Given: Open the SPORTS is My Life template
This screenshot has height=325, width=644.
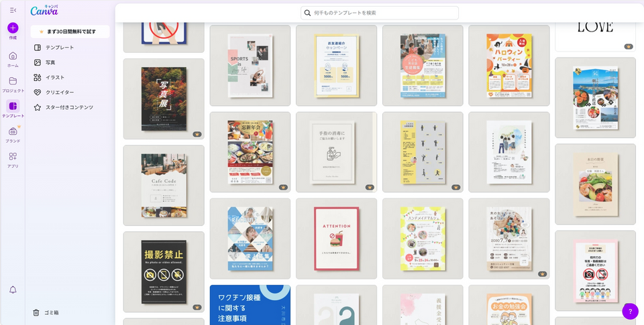Looking at the screenshot, I should pyautogui.click(x=250, y=66).
